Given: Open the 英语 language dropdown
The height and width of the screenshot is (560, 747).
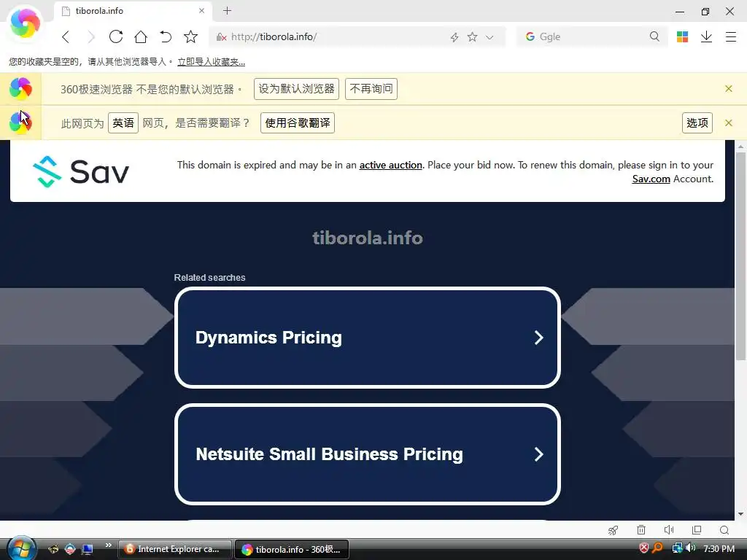Looking at the screenshot, I should [x=123, y=122].
